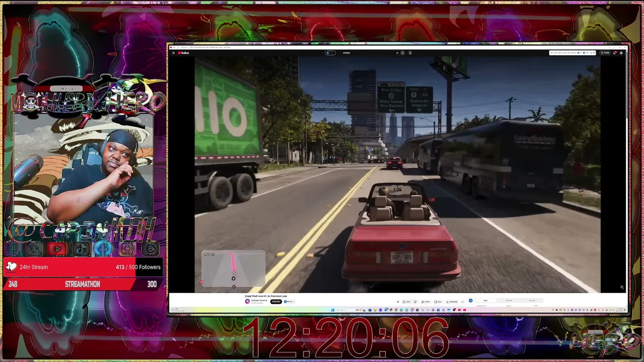Open the YouTube Create button
The height and width of the screenshot is (362, 644).
tap(605, 53)
